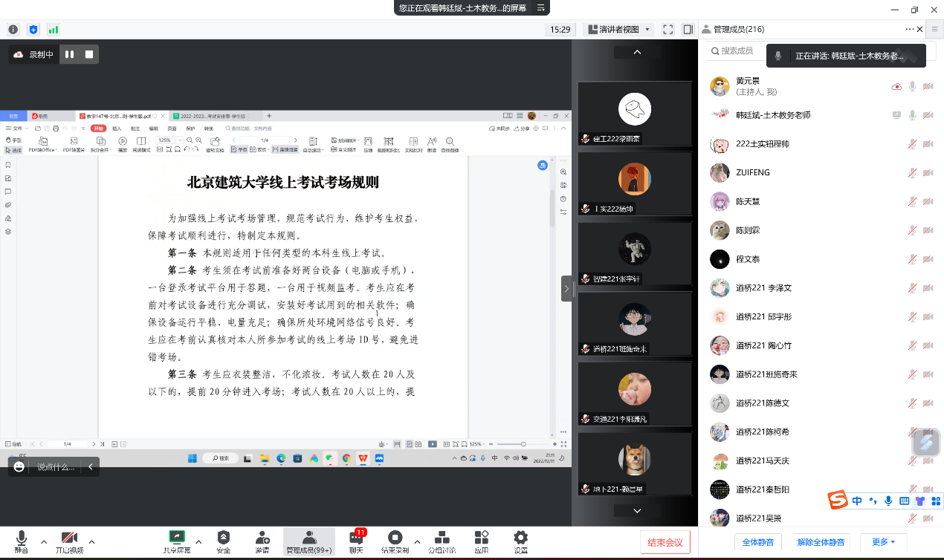This screenshot has width=944, height=560.
Task: Expand audio options arrow beside 静音
Action: (x=44, y=541)
